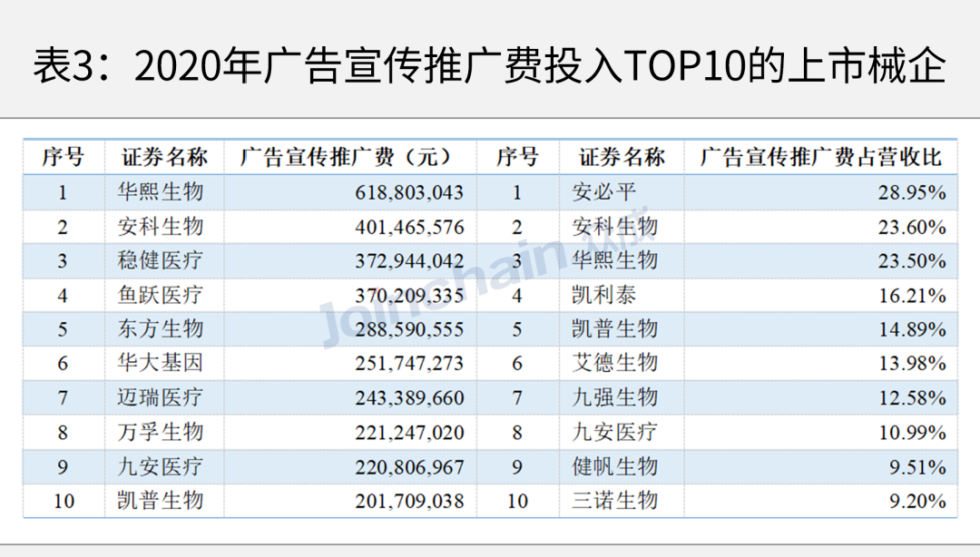Viewport: 980px width, 557px height.
Task: Click rank number 1 beside 安必平
Action: 517,192
